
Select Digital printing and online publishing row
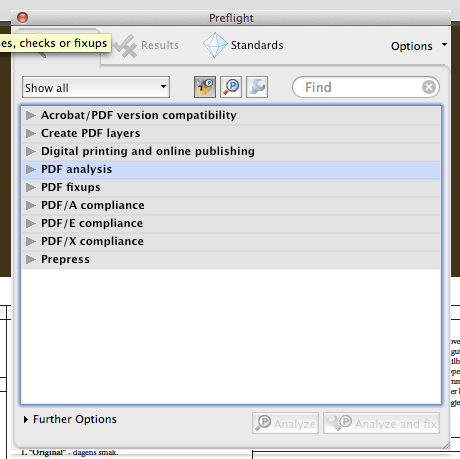point(231,151)
